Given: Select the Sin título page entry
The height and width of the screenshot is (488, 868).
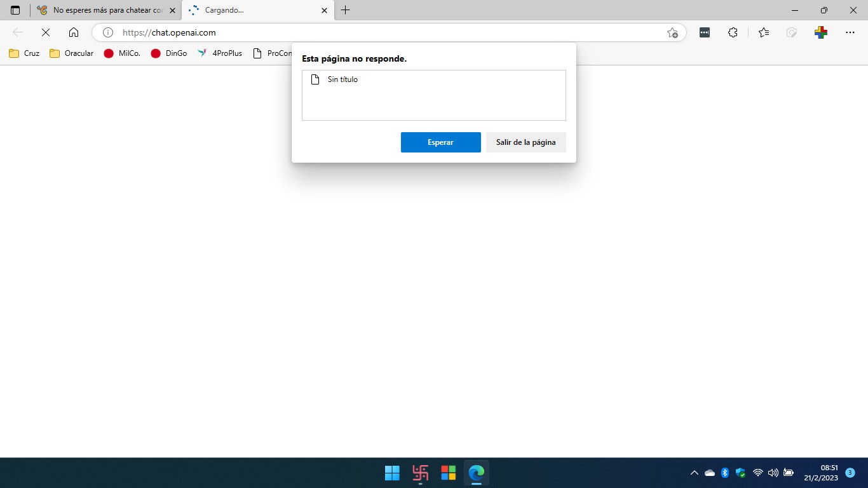Looking at the screenshot, I should (x=342, y=79).
